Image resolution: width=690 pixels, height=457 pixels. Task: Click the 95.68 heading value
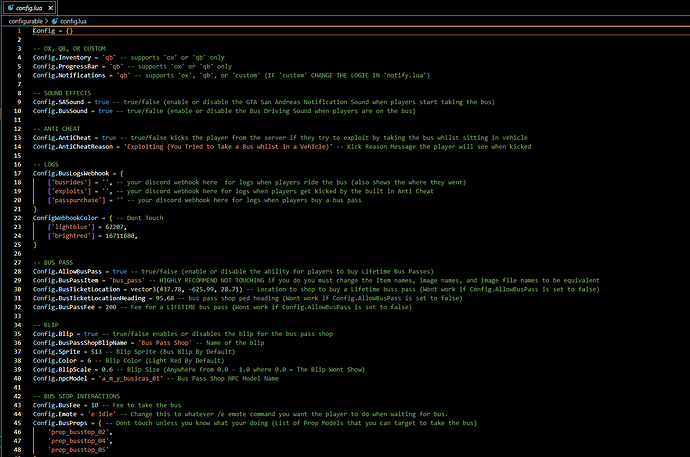pyautogui.click(x=165, y=298)
